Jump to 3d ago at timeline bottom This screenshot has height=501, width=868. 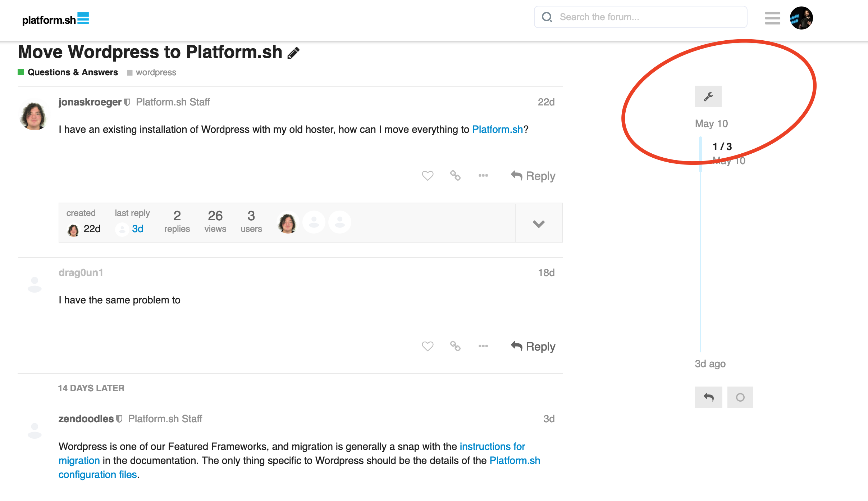tap(710, 364)
